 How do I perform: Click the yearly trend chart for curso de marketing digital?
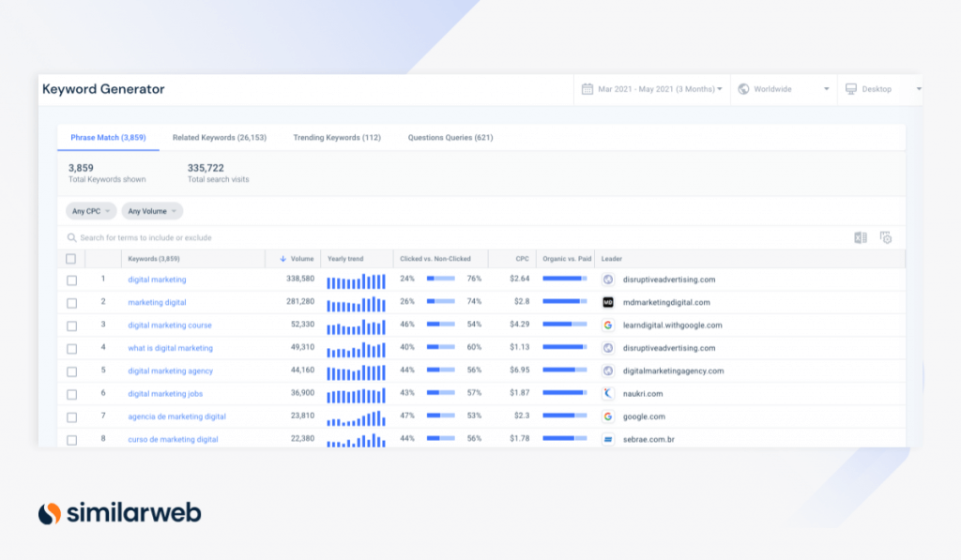coord(356,441)
